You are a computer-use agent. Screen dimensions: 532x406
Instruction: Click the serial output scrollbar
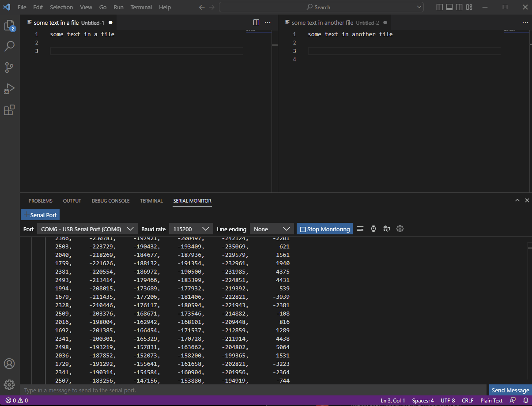point(530,310)
